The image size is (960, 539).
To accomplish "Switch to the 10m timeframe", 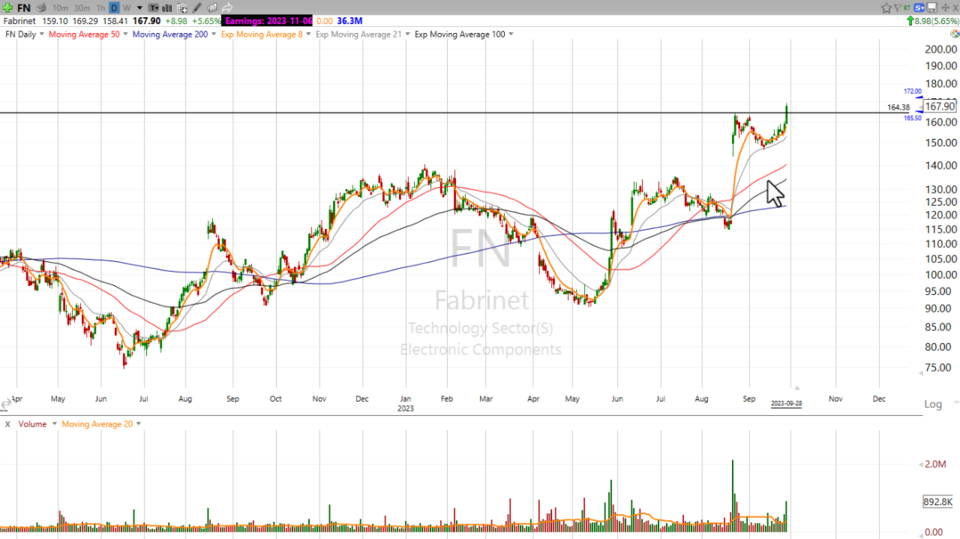I will [x=60, y=8].
